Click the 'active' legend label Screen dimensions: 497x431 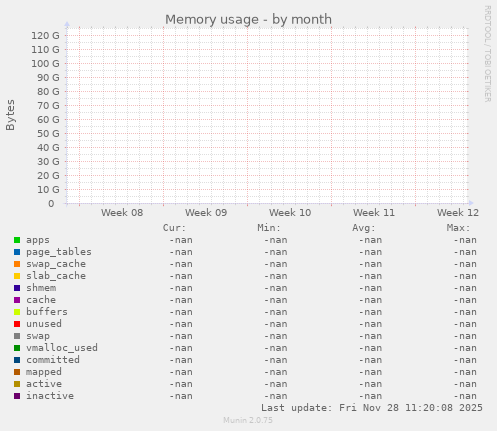pyautogui.click(x=44, y=384)
